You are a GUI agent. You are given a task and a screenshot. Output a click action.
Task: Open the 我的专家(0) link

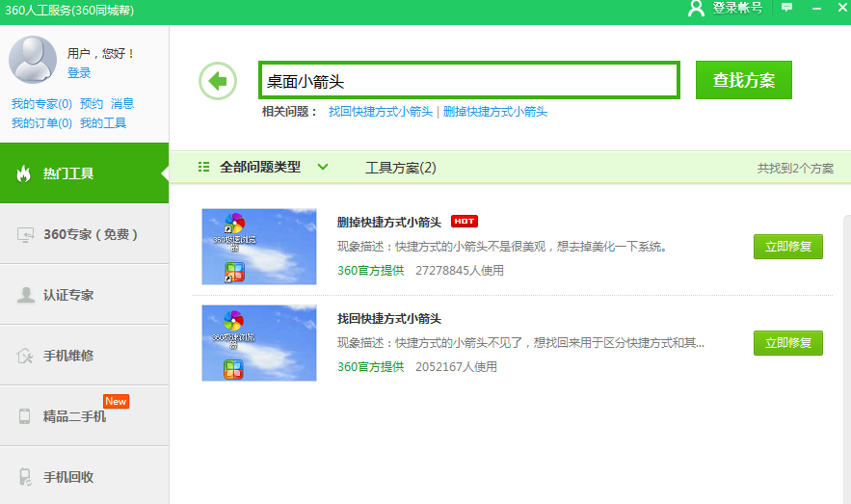[41, 104]
